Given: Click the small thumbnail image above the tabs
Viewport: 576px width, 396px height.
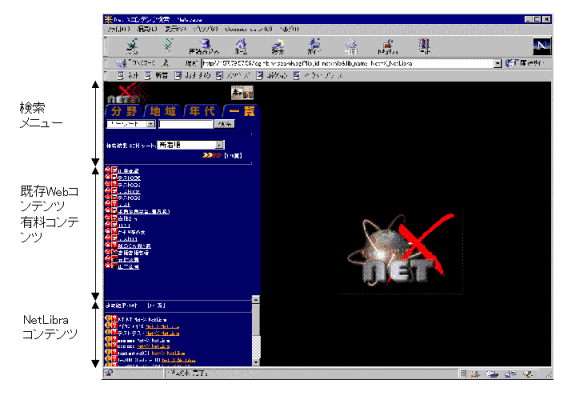Looking at the screenshot, I should (242, 93).
